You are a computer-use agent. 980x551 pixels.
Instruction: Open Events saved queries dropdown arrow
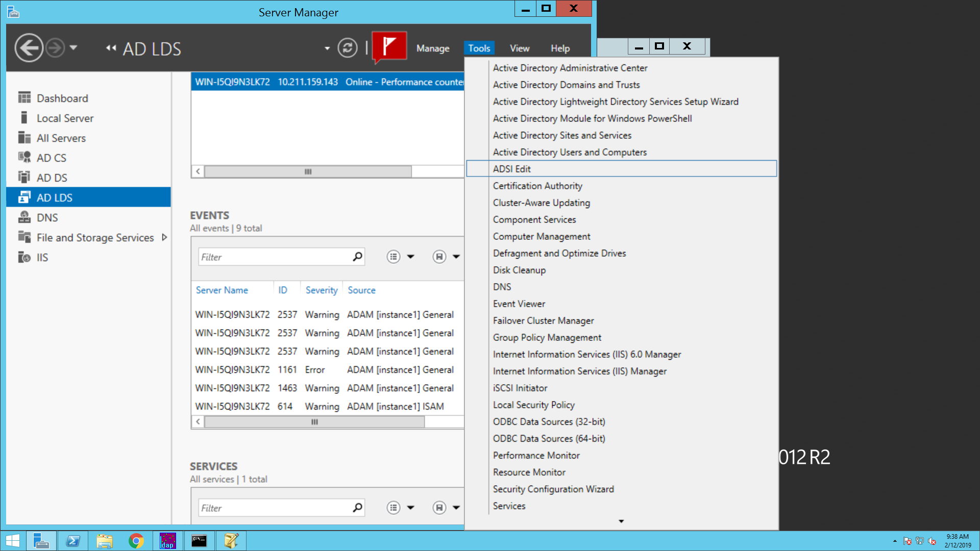[x=456, y=257]
